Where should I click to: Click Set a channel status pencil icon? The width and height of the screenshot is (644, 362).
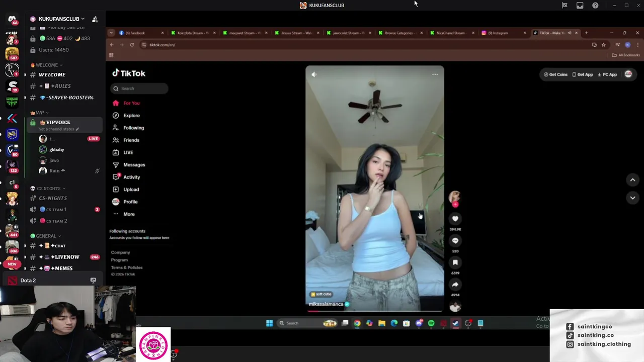click(77, 129)
